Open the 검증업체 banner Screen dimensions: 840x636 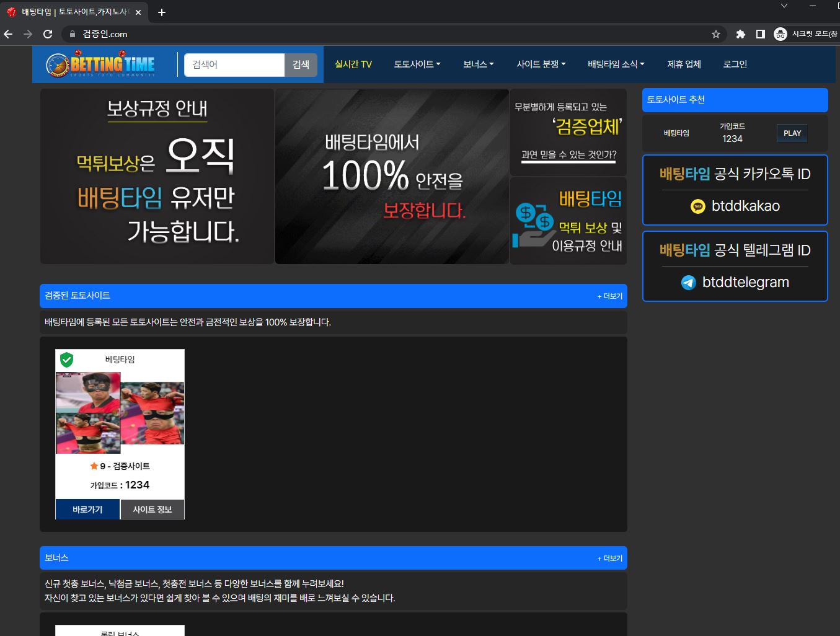coord(568,132)
